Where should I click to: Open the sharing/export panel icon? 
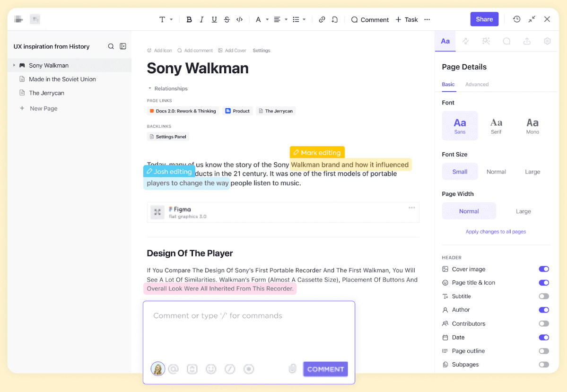click(527, 41)
